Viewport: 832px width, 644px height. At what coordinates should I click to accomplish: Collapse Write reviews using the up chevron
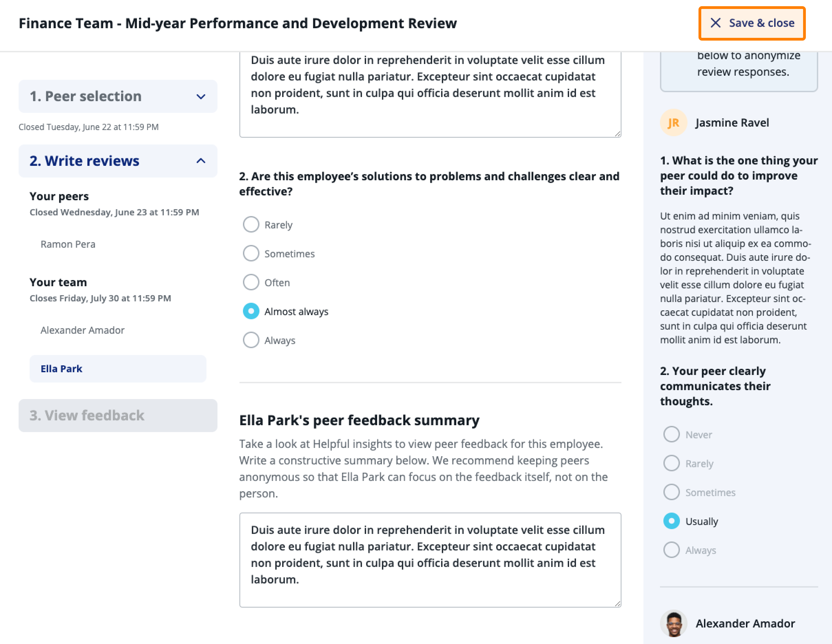[x=201, y=161]
